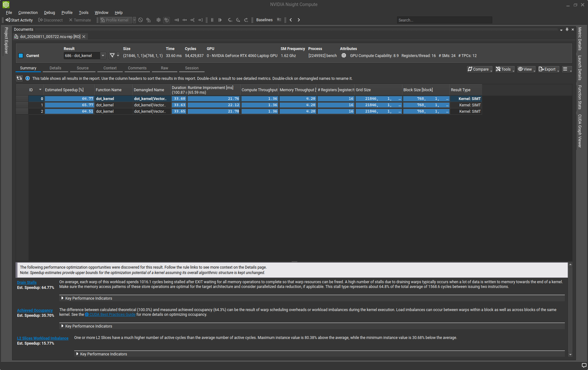588x370 pixels.
Task: Switch to the Raw tab
Action: point(165,68)
